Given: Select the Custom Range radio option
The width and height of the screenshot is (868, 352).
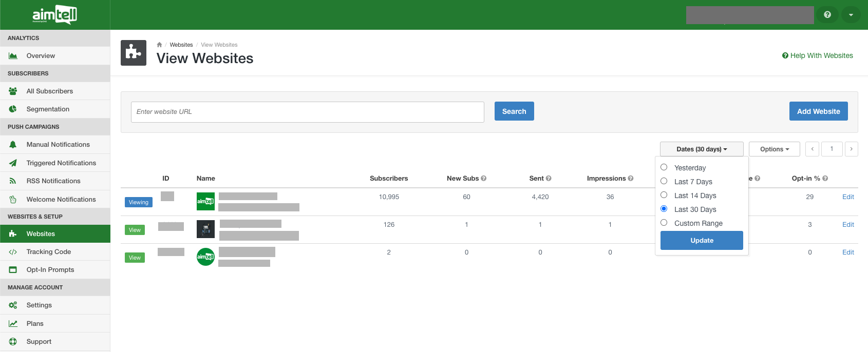Looking at the screenshot, I should click(x=664, y=223).
